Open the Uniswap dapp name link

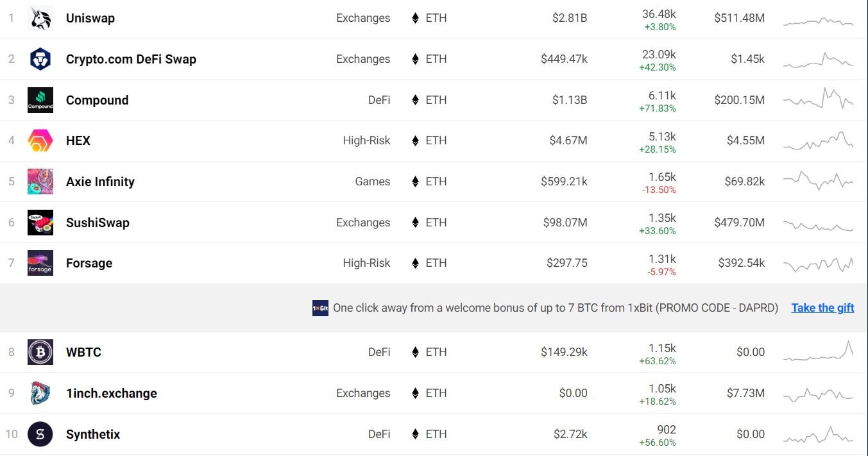[x=90, y=18]
